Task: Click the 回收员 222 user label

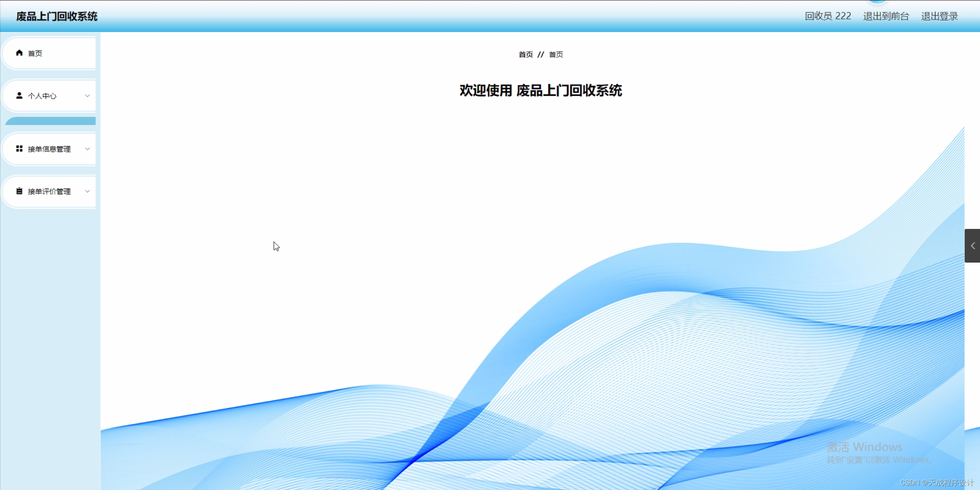Action: click(828, 16)
